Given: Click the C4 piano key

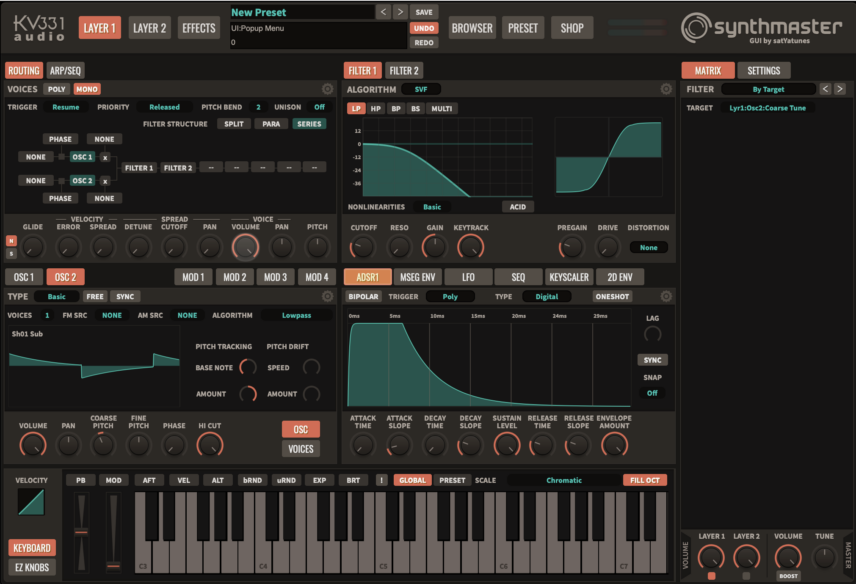Looking at the screenshot, I should coord(263,558).
